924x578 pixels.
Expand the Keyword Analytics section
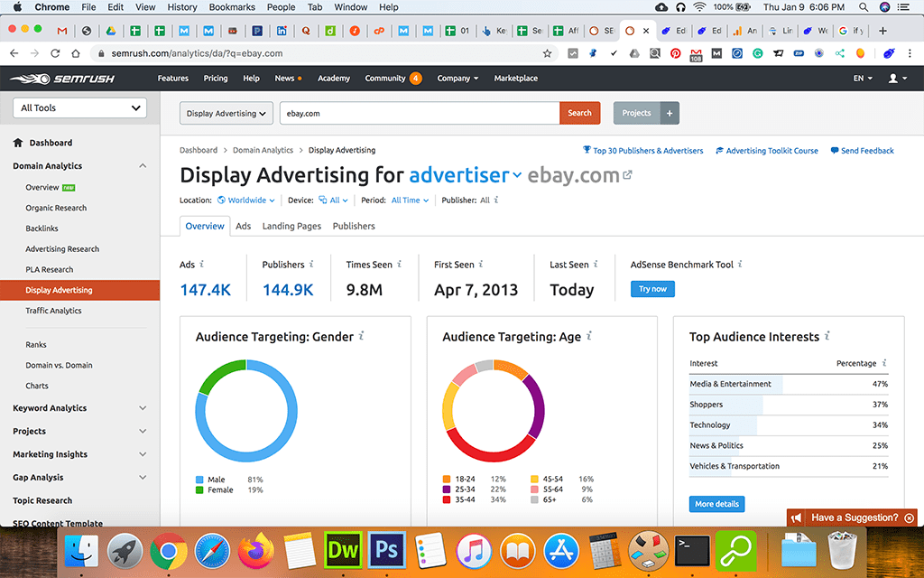(x=143, y=407)
